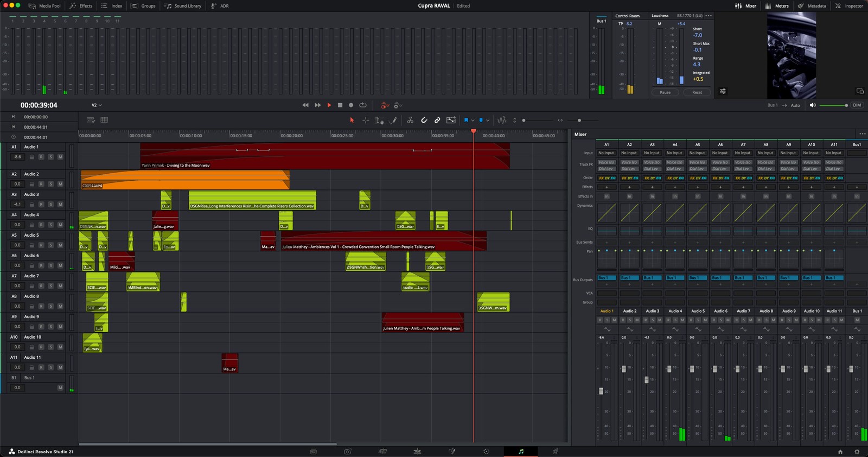Open the Edit page icon in bottom bar
Viewport: 868px width, 457px height.
click(x=382, y=452)
